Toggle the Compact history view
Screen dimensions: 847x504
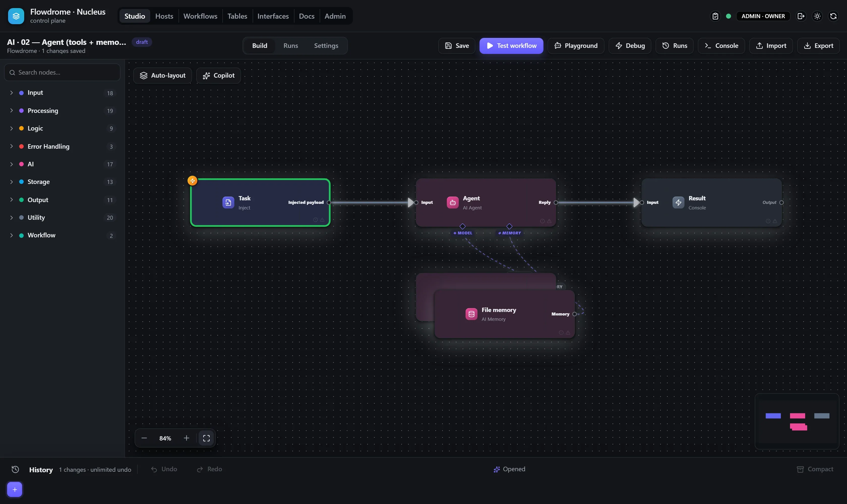(815, 469)
